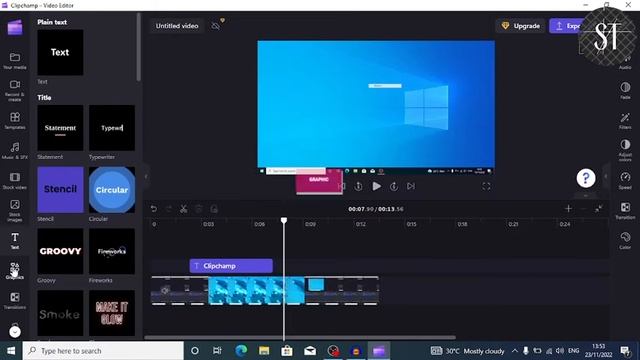Image resolution: width=640 pixels, height=360 pixels.
Task: Select the Smoke title style
Action: point(60,313)
